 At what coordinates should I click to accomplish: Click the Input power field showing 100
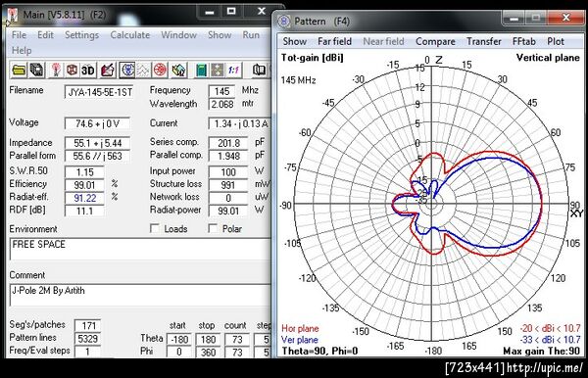tap(228, 172)
